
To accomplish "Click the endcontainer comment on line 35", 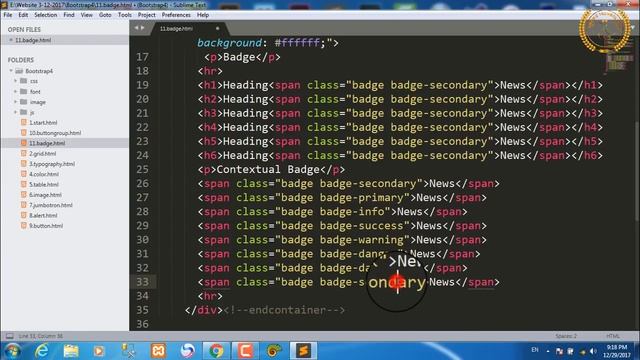I will point(284,310).
